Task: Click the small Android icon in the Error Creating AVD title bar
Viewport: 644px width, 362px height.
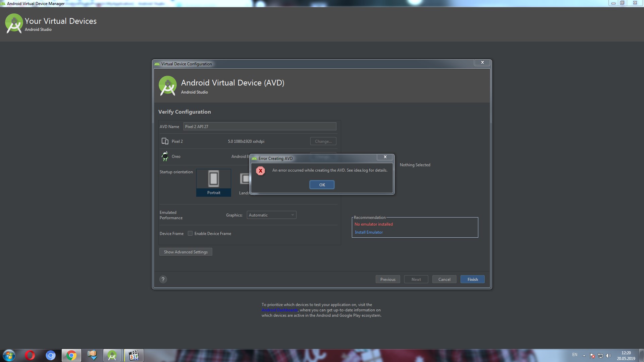Action: pyautogui.click(x=254, y=159)
